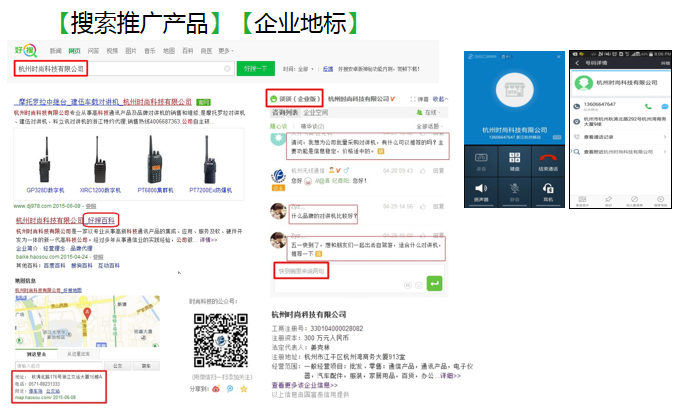The height and width of the screenshot is (416, 681).
Task: Open the 音乐 search tab
Action: (150, 51)
